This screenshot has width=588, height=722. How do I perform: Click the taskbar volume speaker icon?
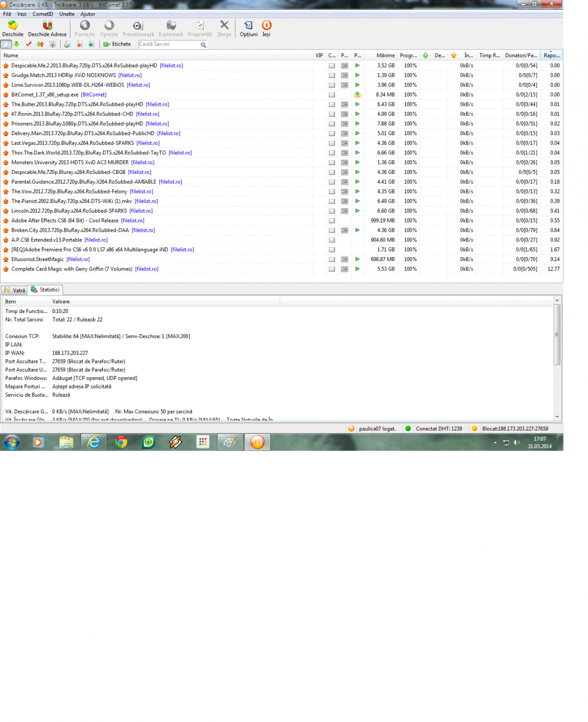coord(516,442)
